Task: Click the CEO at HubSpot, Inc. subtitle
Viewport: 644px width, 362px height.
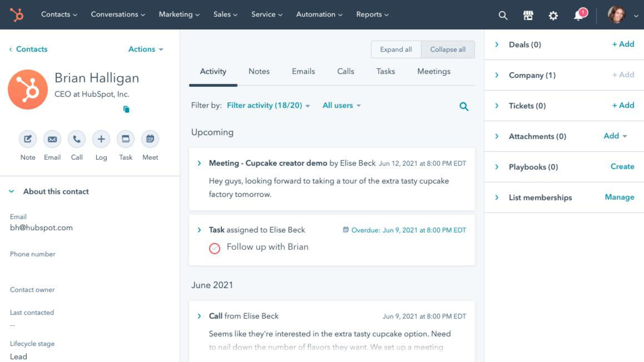Action: pyautogui.click(x=92, y=94)
